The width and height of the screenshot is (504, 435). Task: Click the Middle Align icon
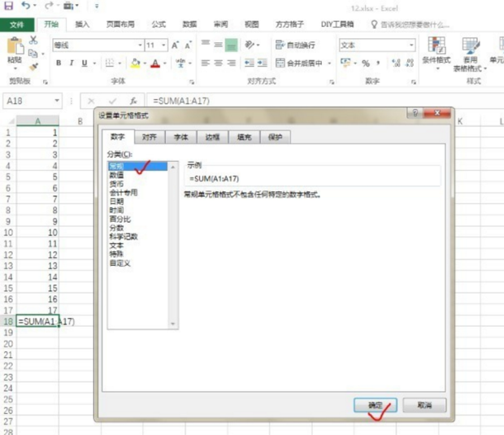click(x=218, y=45)
